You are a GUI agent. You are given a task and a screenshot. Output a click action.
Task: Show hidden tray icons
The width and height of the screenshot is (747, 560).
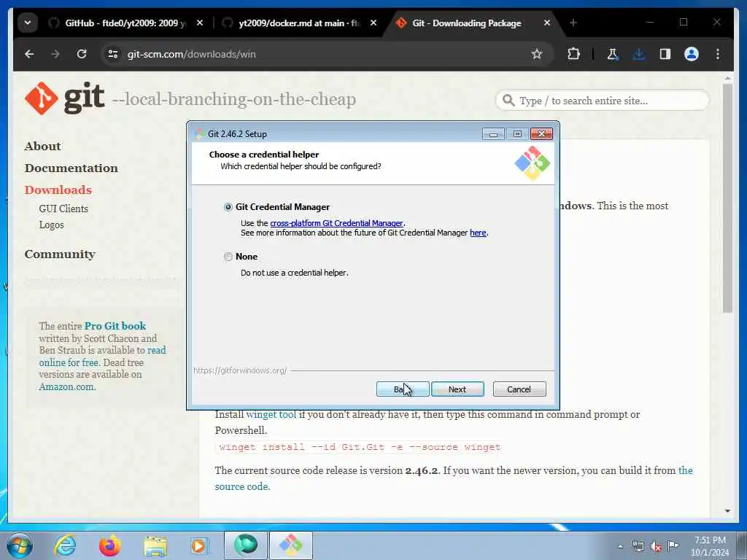[620, 547]
